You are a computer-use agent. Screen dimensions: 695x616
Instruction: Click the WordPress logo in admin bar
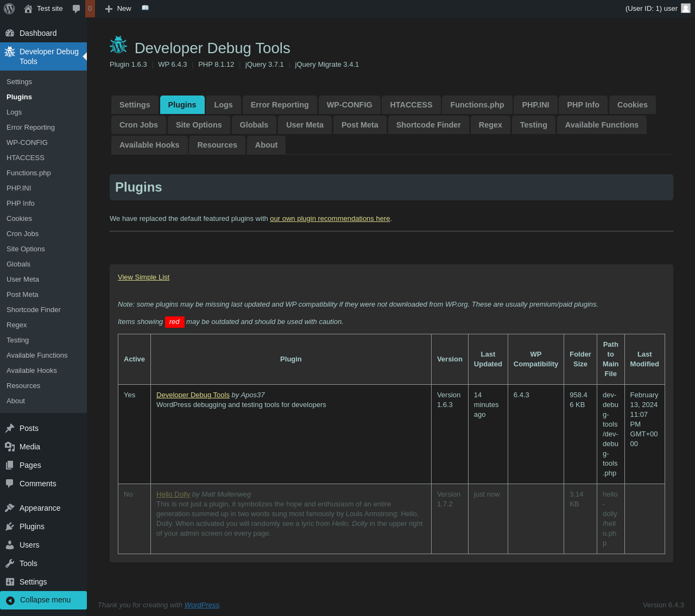click(9, 9)
